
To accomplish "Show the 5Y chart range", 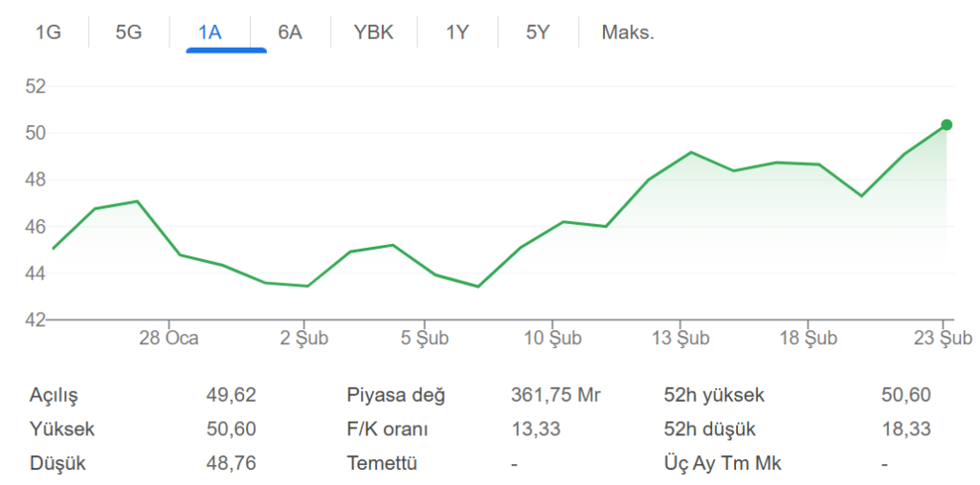I will [538, 32].
